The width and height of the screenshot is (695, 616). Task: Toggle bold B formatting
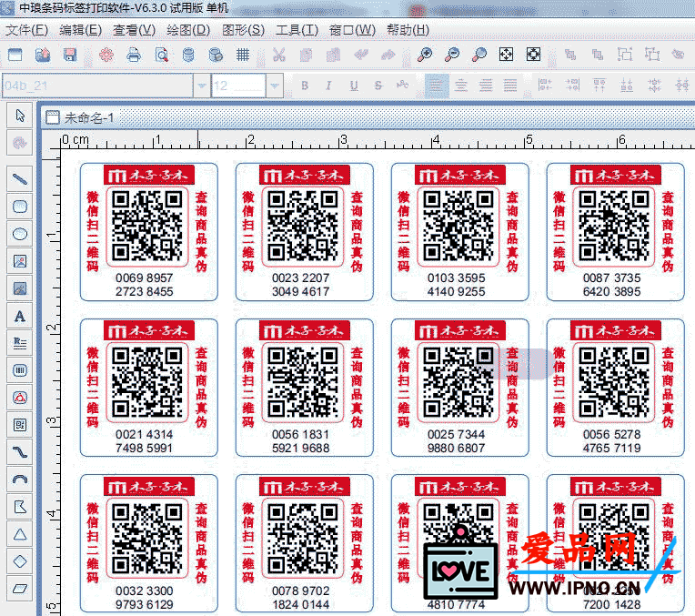(305, 86)
